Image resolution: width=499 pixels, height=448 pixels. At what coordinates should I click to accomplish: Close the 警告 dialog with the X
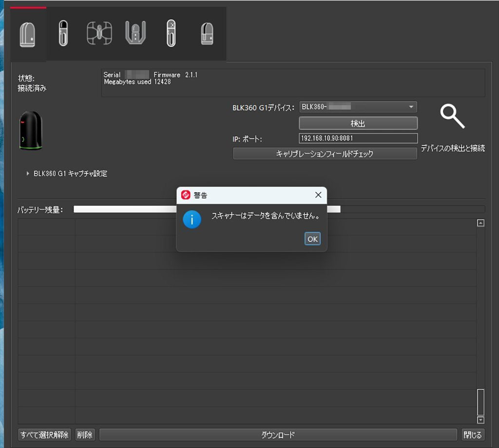[318, 195]
